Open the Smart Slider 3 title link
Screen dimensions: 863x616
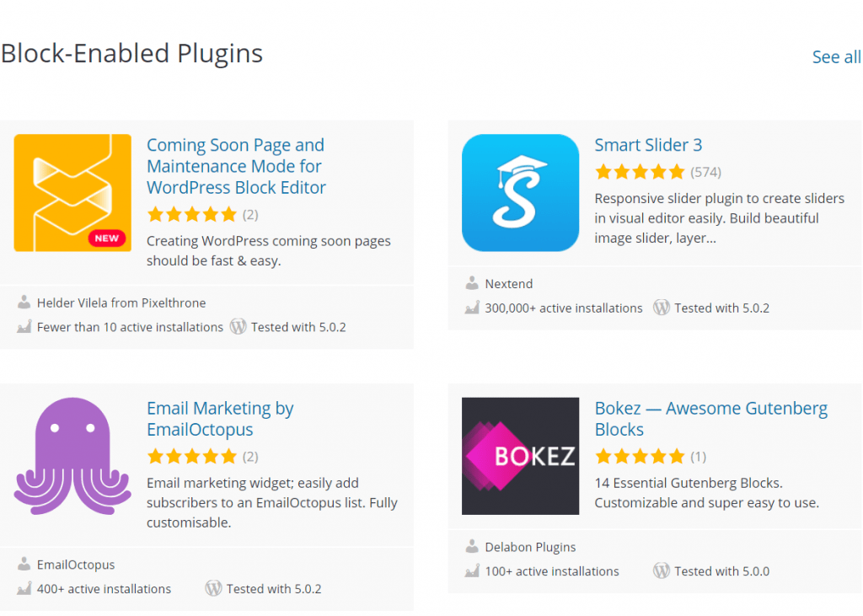(648, 145)
